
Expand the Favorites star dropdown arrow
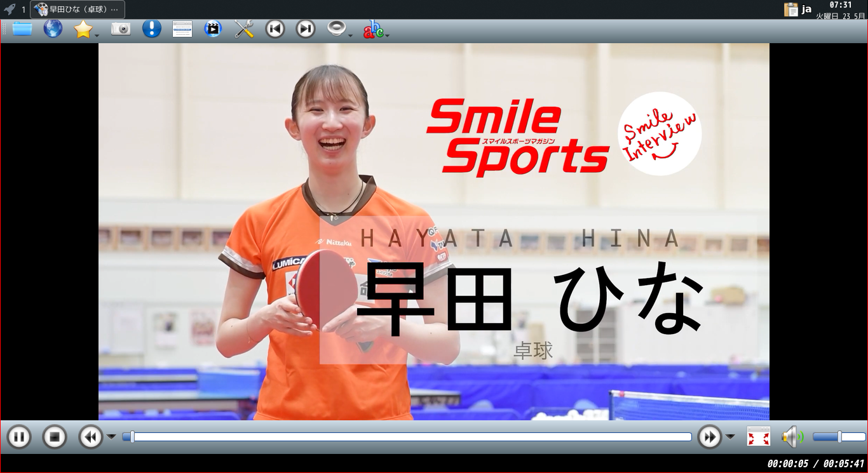click(x=97, y=35)
